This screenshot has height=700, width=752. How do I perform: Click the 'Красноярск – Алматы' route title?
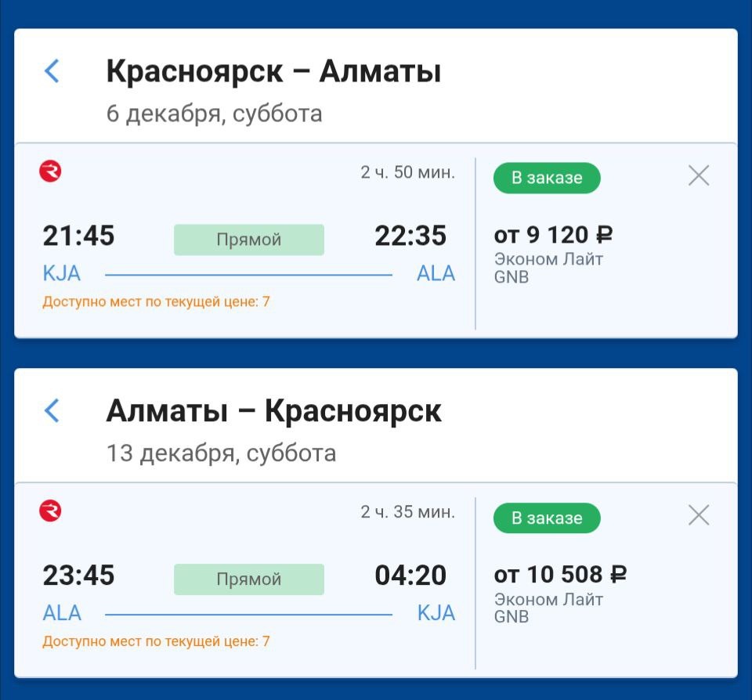click(273, 72)
